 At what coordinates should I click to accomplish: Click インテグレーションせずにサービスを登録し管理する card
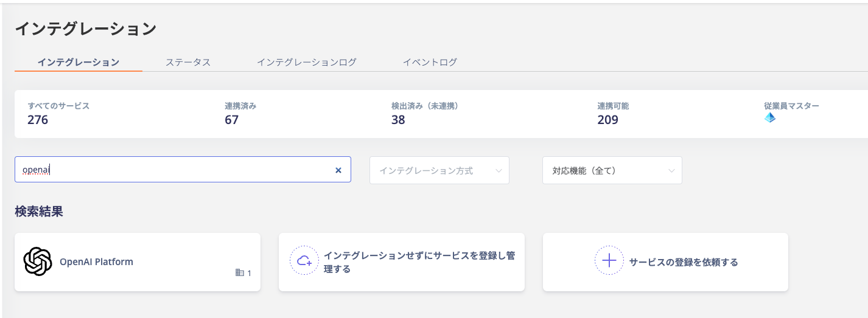click(x=402, y=262)
